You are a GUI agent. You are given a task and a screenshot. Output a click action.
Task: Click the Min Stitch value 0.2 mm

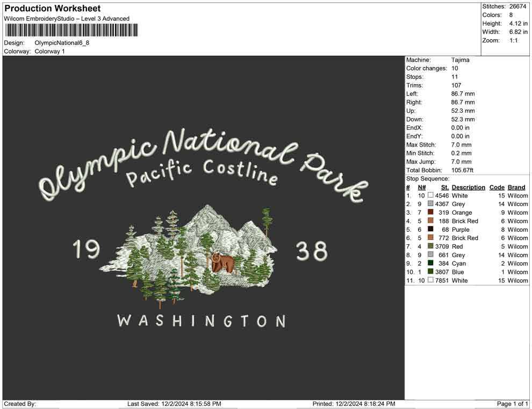(x=461, y=153)
